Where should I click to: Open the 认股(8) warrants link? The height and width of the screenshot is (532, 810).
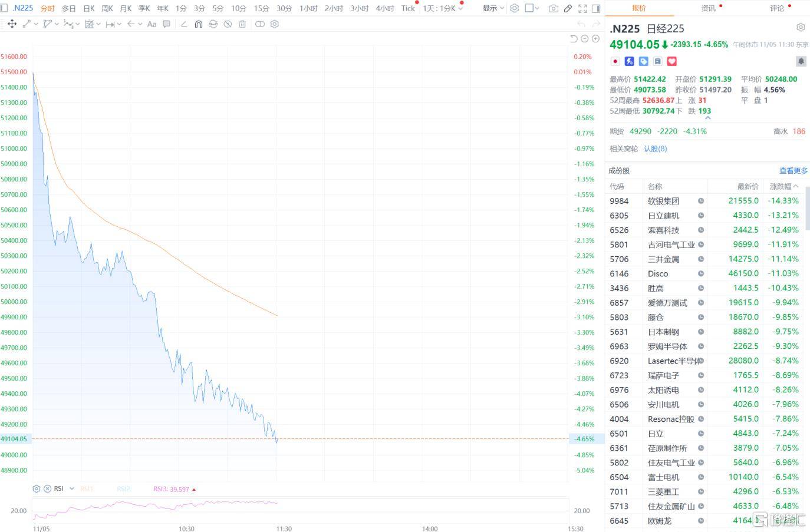pyautogui.click(x=655, y=148)
